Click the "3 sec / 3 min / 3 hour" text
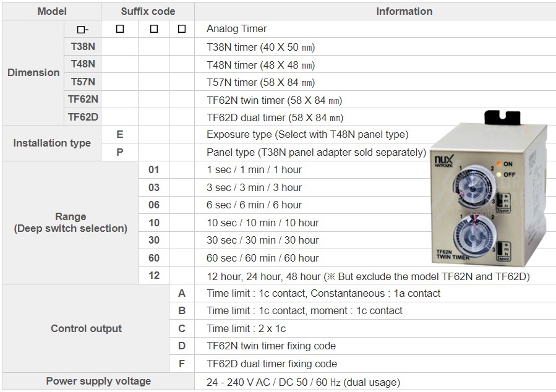 tap(254, 187)
